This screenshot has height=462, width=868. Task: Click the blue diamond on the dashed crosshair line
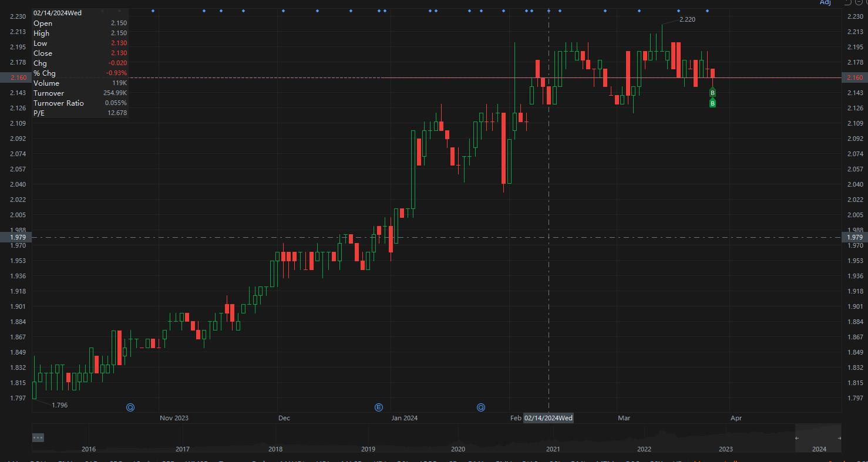(549, 11)
